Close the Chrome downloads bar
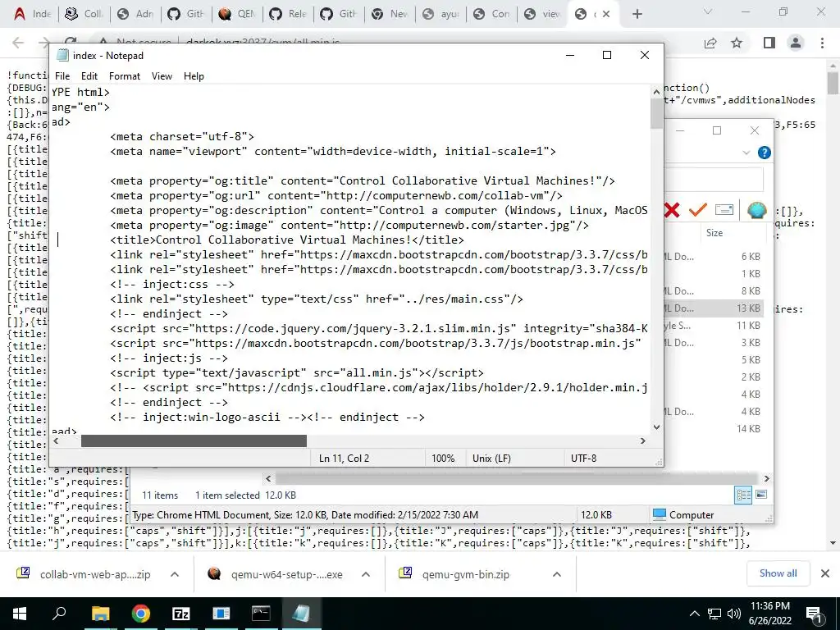Viewport: 840px width, 630px height. (825, 573)
